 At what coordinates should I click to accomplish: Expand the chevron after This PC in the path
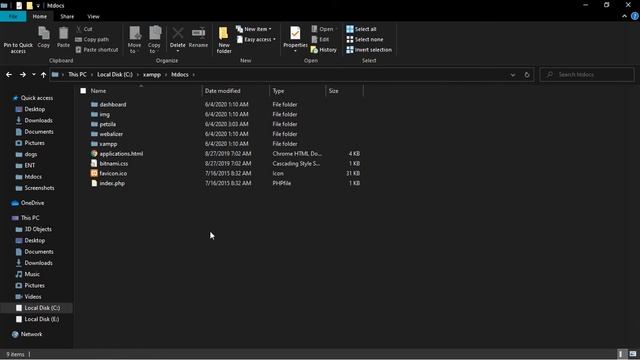pyautogui.click(x=92, y=75)
